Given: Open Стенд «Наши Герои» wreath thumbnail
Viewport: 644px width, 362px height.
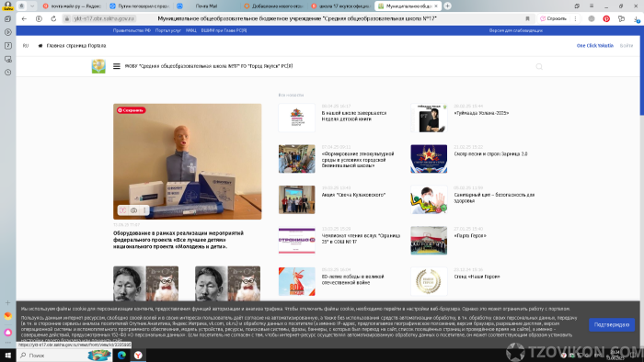Looking at the screenshot, I should [x=429, y=281].
